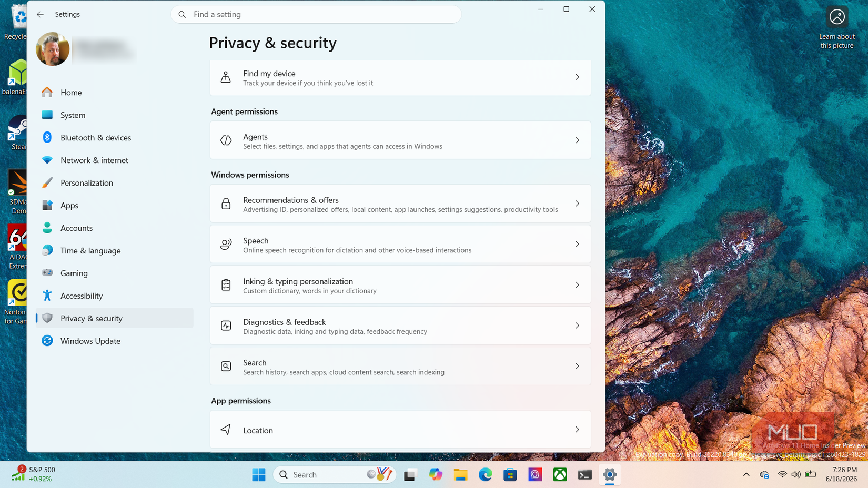Expand the Speech row chevron

click(577, 244)
